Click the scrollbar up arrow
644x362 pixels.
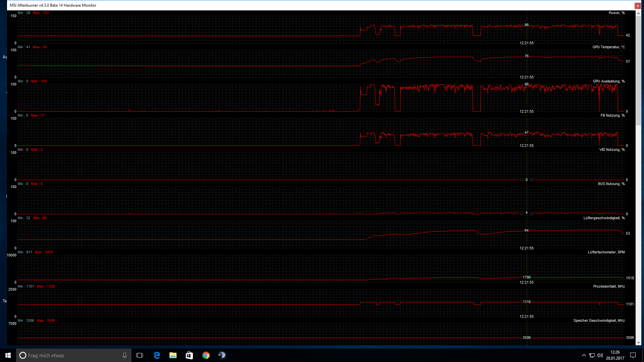coord(638,14)
